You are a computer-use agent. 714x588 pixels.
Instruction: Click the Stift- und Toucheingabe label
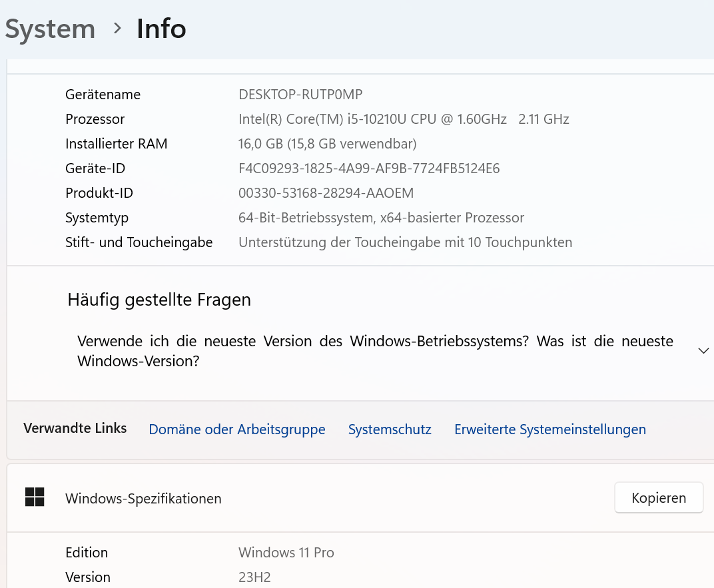(x=139, y=242)
